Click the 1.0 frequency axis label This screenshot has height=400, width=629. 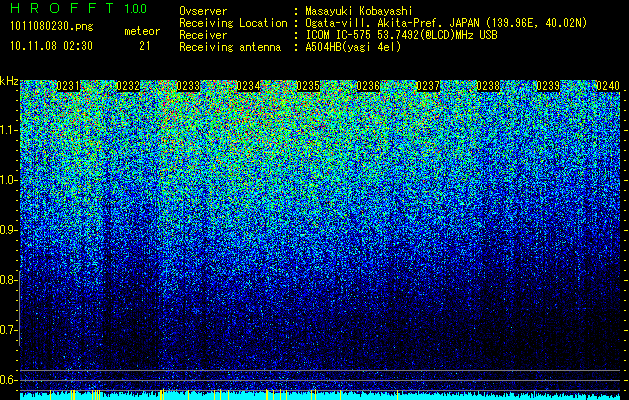(8, 181)
